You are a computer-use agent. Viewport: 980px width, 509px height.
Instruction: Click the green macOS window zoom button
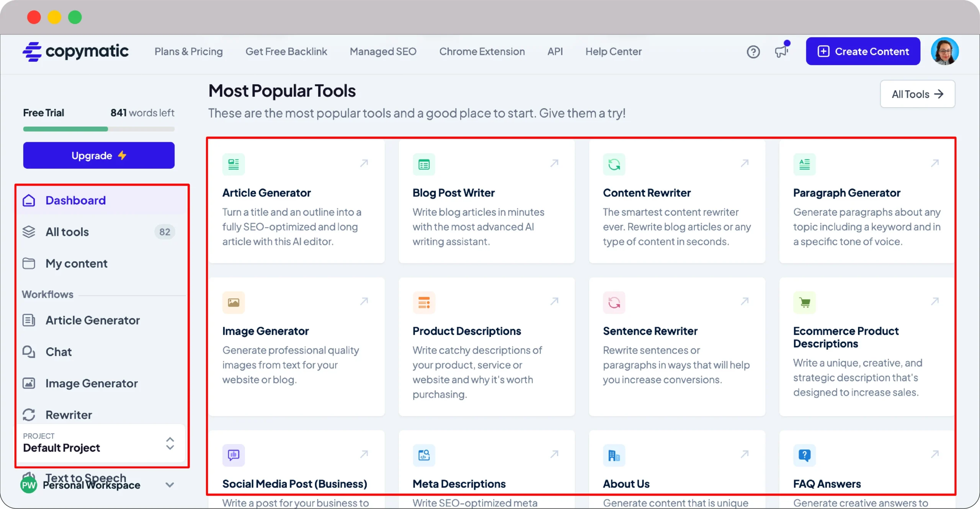click(75, 17)
